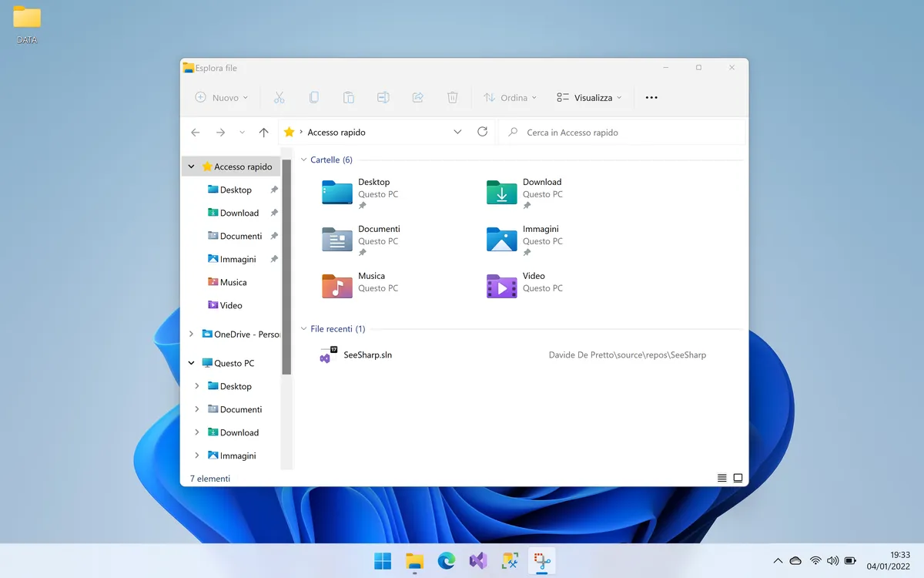Open the three-dots more options menu

pos(651,98)
